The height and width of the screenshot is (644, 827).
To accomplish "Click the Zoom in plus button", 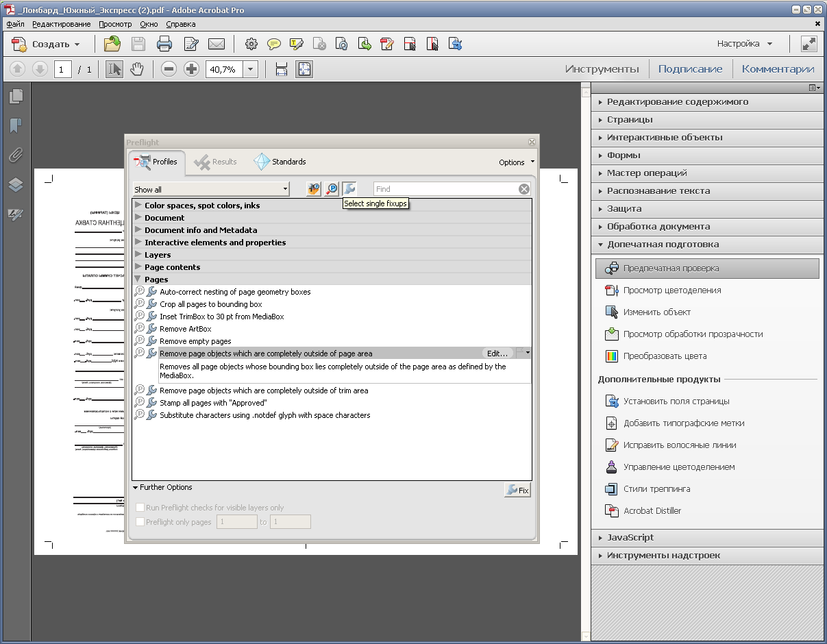I will [192, 69].
